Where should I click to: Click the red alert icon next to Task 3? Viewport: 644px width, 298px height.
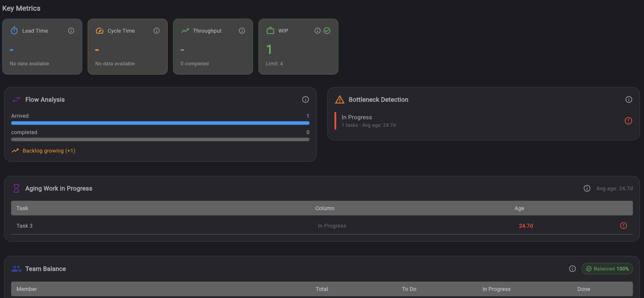(x=623, y=225)
